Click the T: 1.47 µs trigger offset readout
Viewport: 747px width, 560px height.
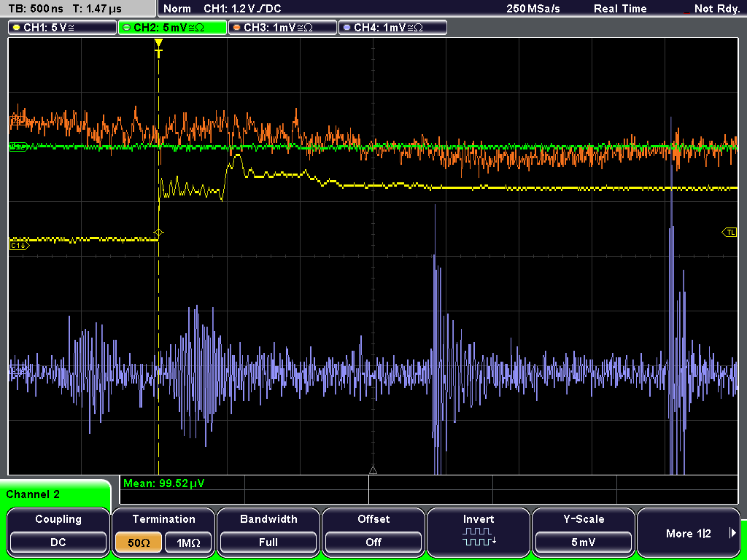(x=97, y=9)
